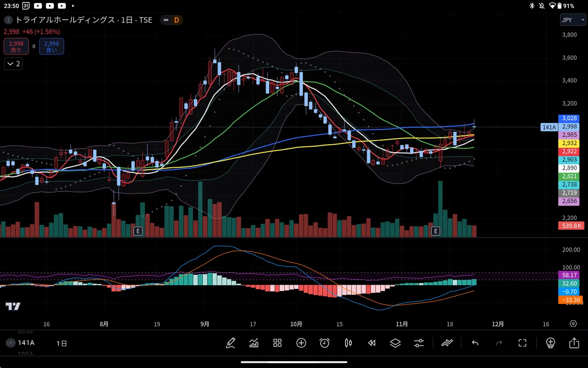The width and height of the screenshot is (588, 368).
Task: Tap the -33.30 signal value label
Action: click(570, 300)
